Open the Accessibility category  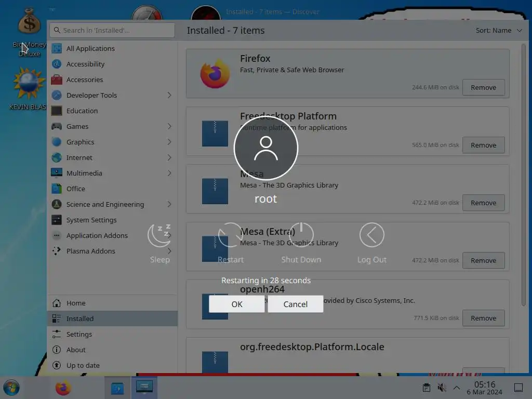(x=112, y=64)
